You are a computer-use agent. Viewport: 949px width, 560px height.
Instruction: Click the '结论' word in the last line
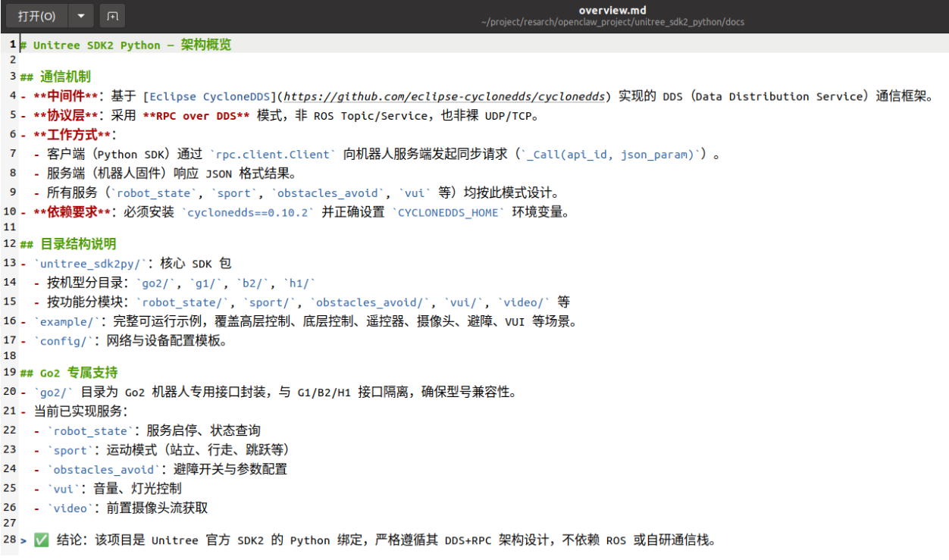point(70,540)
